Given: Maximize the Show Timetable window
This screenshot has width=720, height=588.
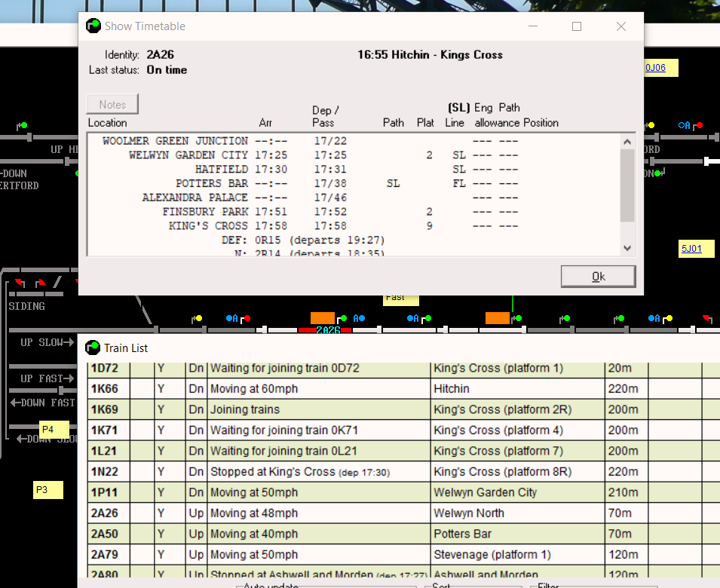Looking at the screenshot, I should point(577,26).
